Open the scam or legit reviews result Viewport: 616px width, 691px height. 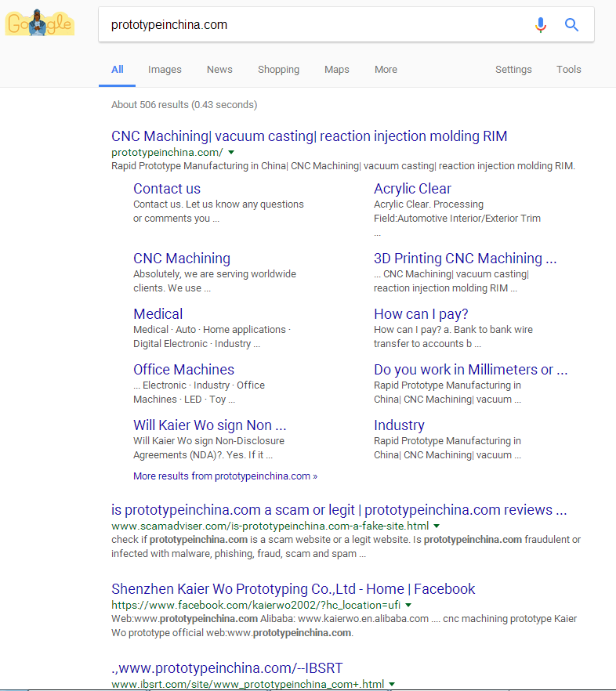339,510
